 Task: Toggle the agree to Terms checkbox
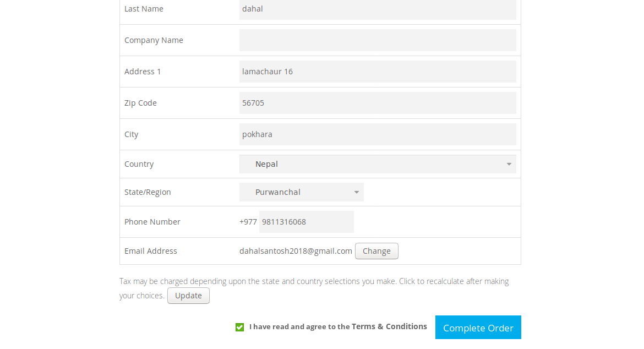pos(240,327)
